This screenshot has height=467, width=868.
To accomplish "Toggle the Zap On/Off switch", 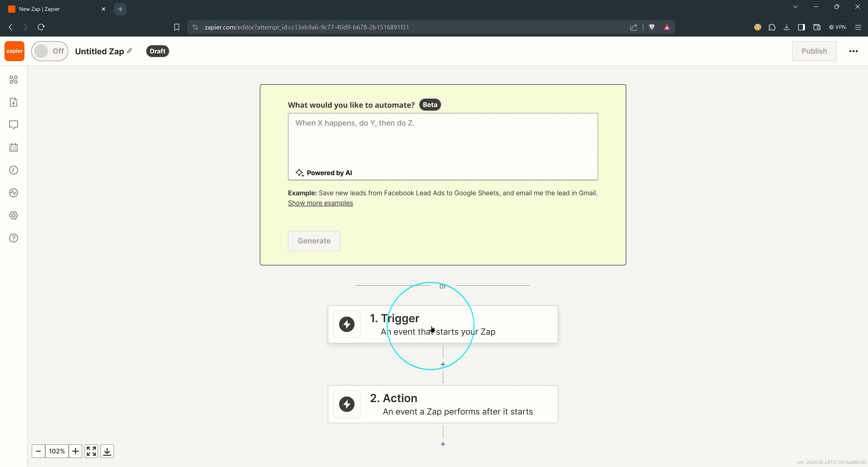I will [50, 51].
